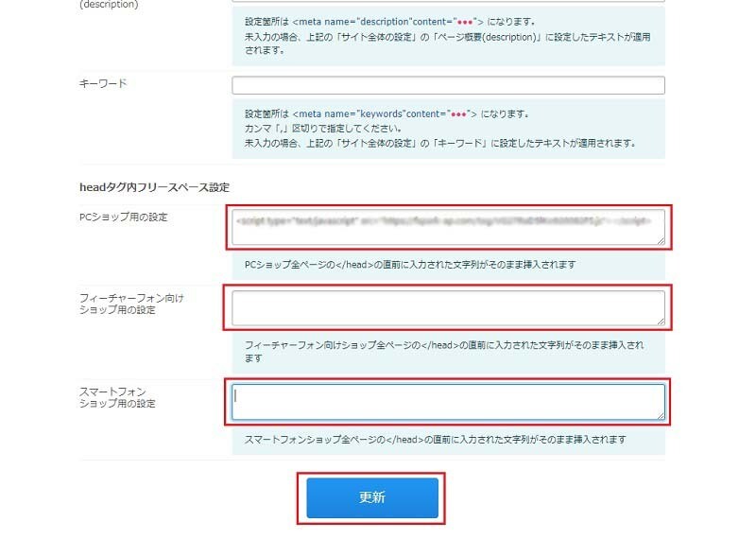The image size is (756, 557).
Task: Click the meta name="keywords" help text
Action: 387,113
